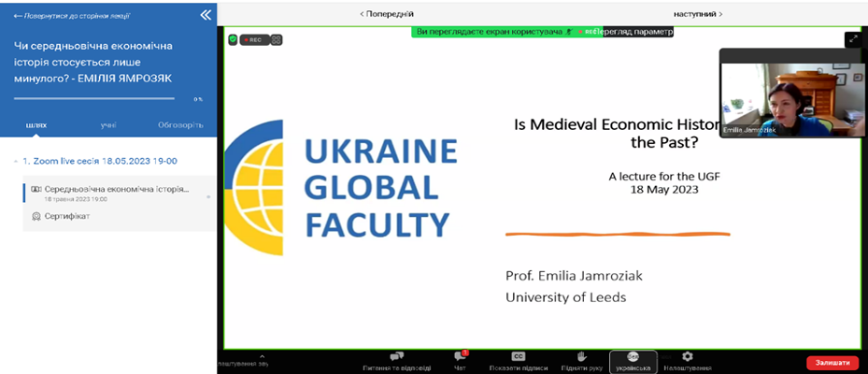The image size is (868, 374).
Task: Open the 'шлях' tab
Action: (36, 125)
